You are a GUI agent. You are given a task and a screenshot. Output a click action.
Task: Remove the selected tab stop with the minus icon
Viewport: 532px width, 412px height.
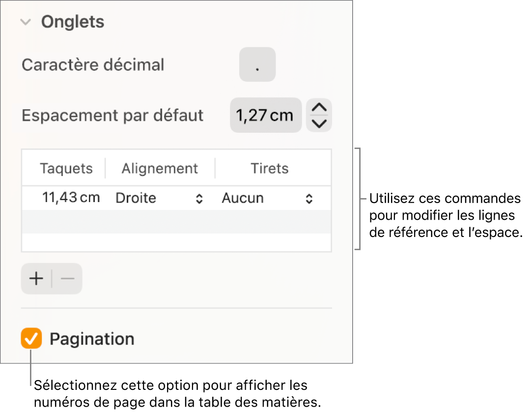click(x=67, y=278)
